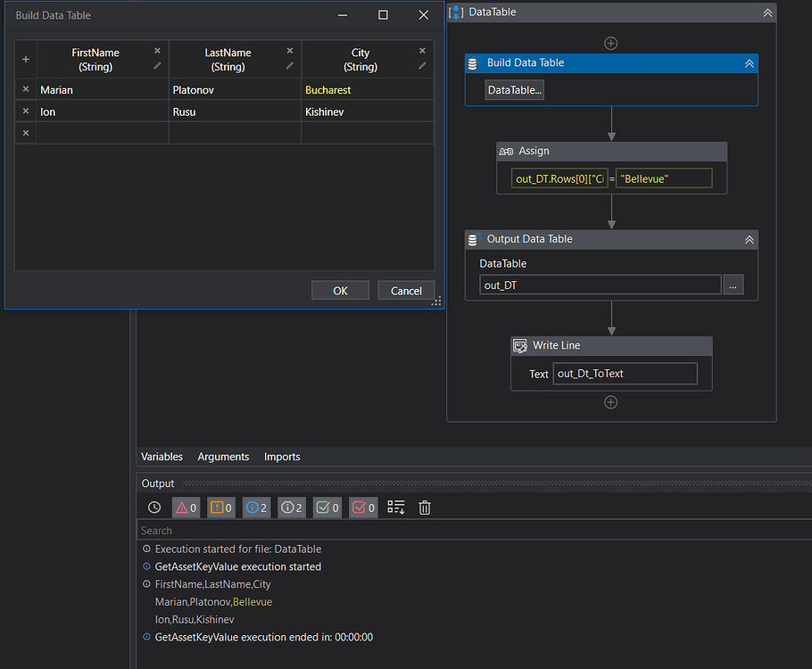Open the Variables tab

pyautogui.click(x=162, y=457)
